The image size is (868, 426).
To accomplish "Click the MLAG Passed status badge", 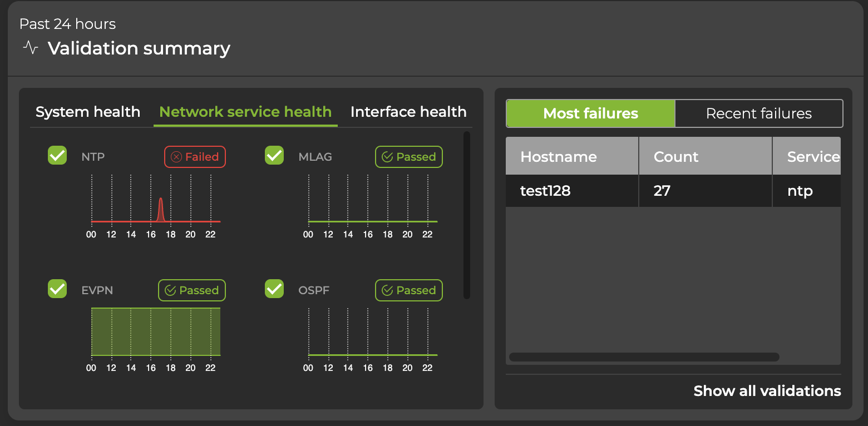I will click(x=409, y=157).
